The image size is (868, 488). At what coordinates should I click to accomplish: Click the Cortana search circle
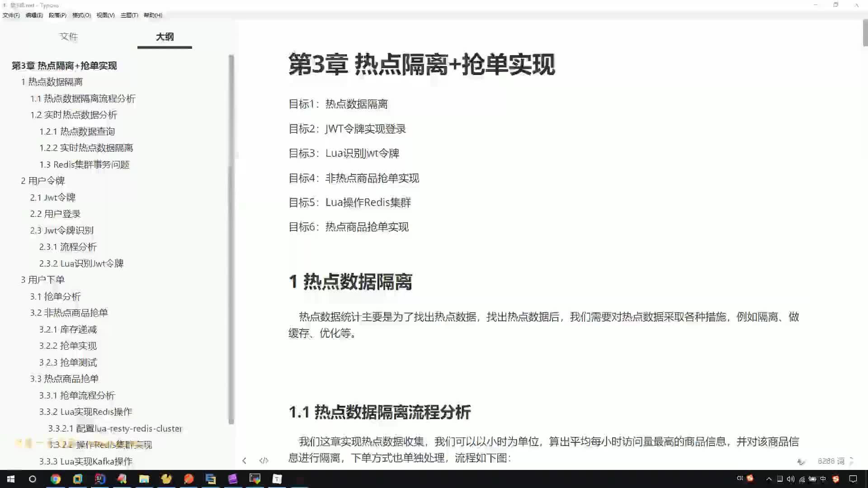point(33,479)
